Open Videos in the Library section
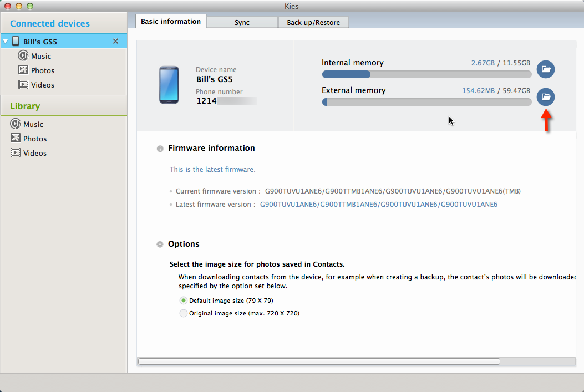The height and width of the screenshot is (392, 584). 35,153
